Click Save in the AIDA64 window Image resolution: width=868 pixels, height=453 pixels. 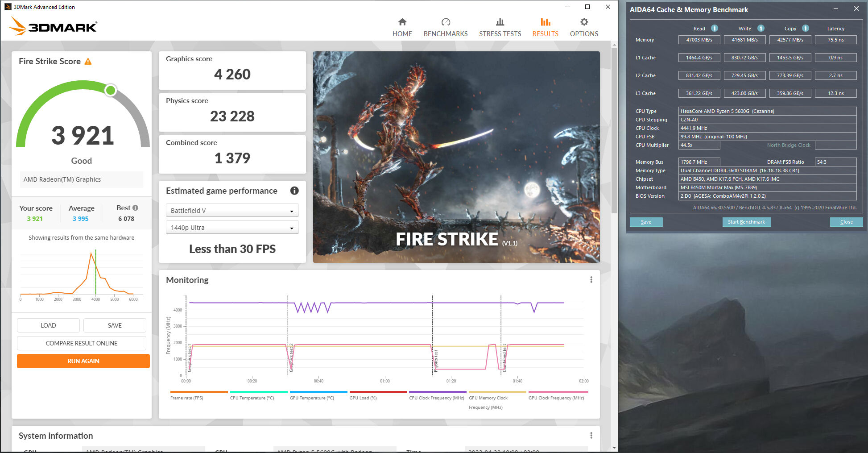point(646,222)
